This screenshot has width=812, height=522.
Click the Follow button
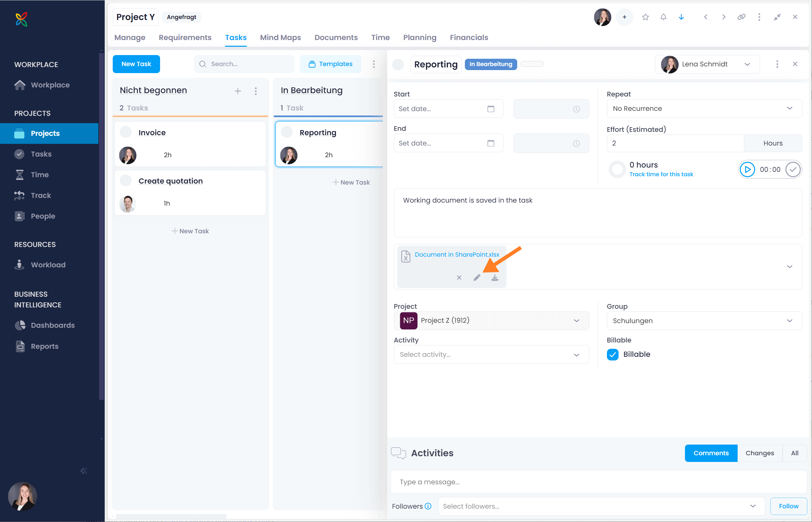(789, 506)
